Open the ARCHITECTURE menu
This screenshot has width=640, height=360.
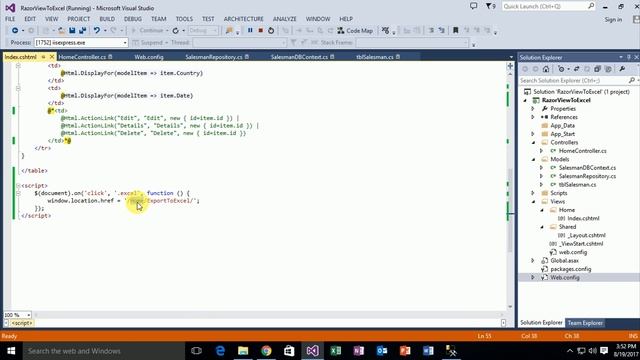tap(243, 19)
